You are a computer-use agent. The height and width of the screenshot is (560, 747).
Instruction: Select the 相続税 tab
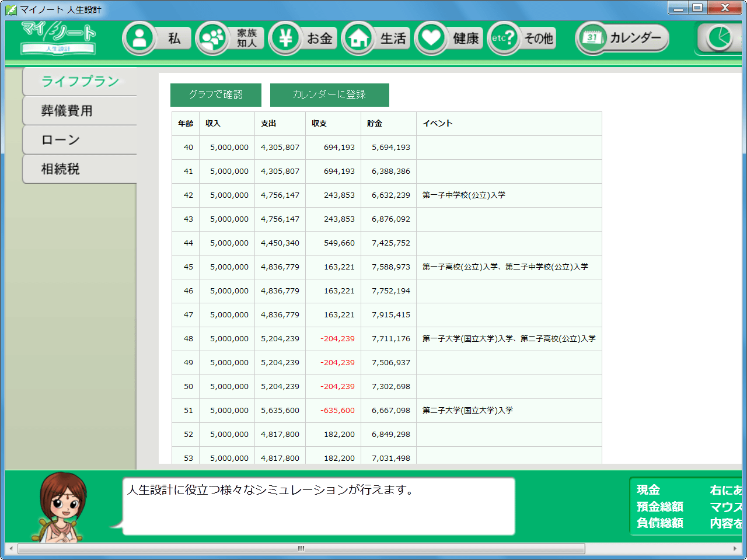(80, 169)
